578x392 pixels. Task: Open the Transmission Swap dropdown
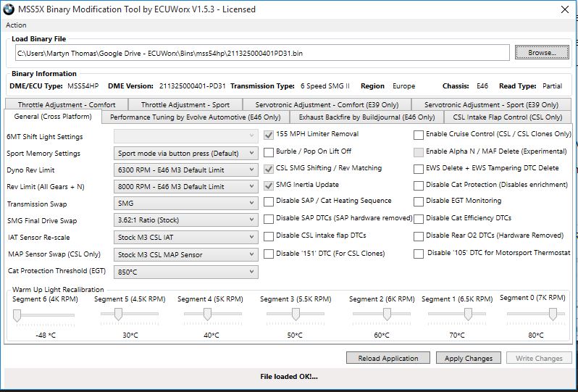coord(251,204)
